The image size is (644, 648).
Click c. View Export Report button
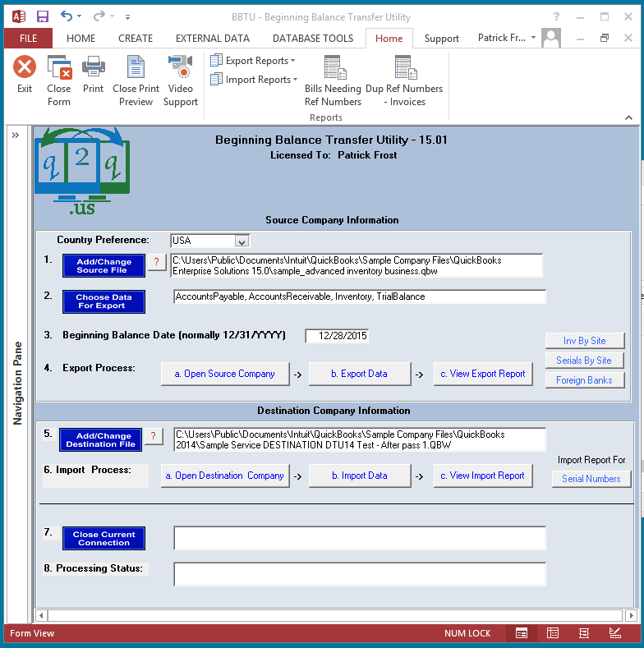483,374
